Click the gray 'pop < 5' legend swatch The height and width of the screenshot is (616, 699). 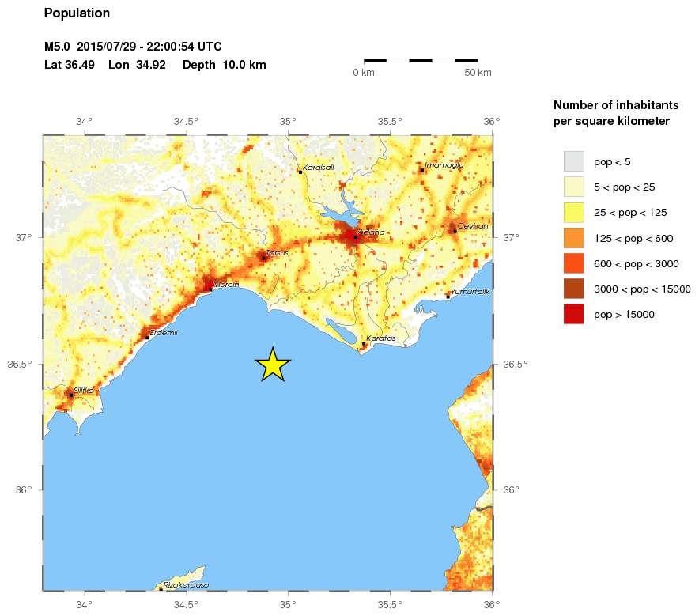point(573,162)
